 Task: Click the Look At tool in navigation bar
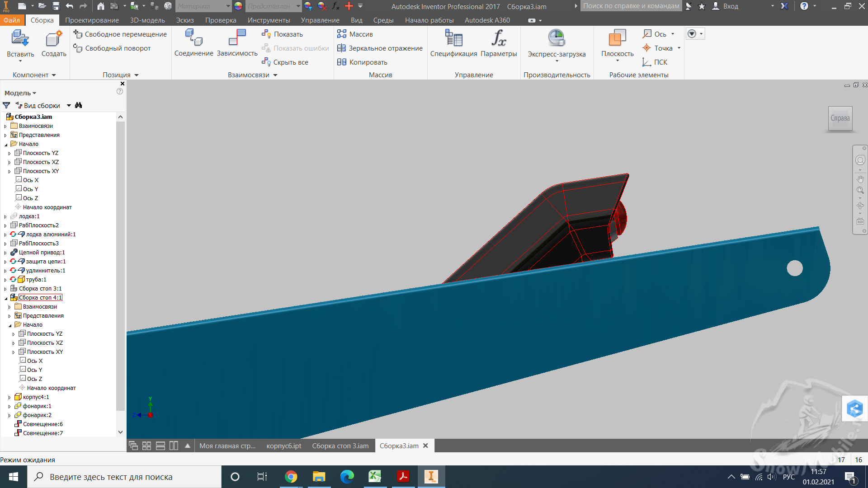coord(860,221)
